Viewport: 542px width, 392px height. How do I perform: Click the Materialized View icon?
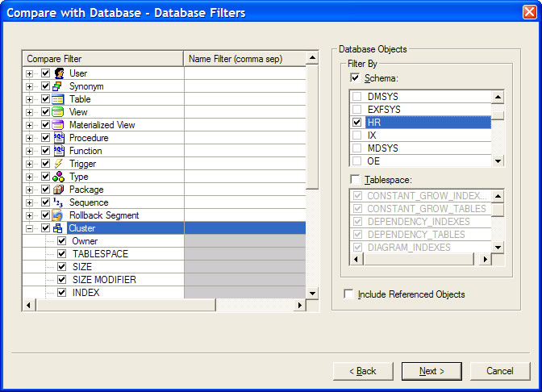pyautogui.click(x=58, y=125)
